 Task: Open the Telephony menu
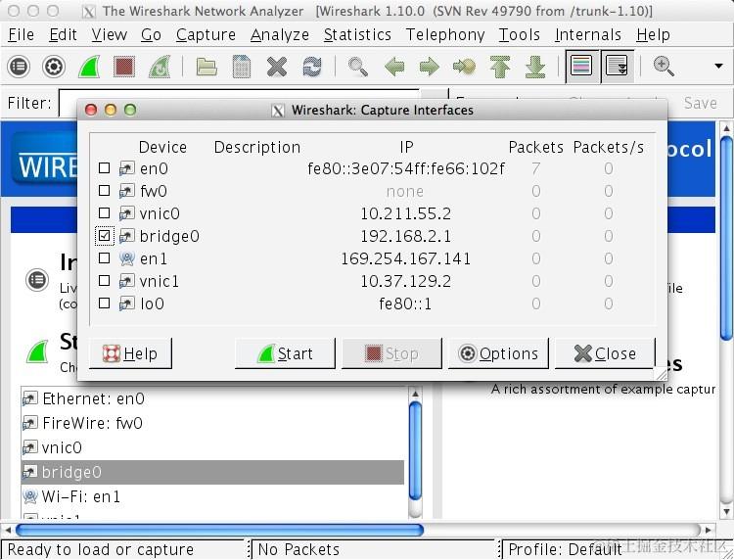[444, 34]
